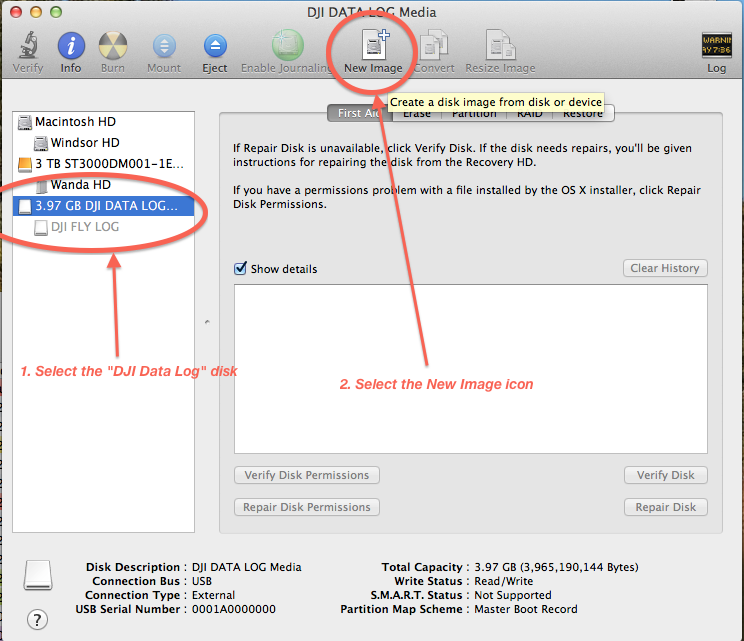Click the Connection Bus value 'USB'
Image resolution: width=744 pixels, height=641 pixels.
coord(202,581)
